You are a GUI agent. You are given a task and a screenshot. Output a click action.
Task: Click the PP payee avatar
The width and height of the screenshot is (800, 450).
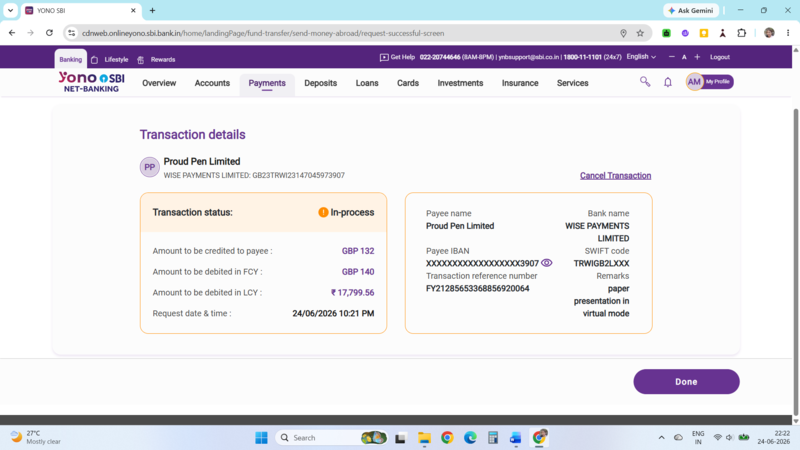pyautogui.click(x=149, y=167)
